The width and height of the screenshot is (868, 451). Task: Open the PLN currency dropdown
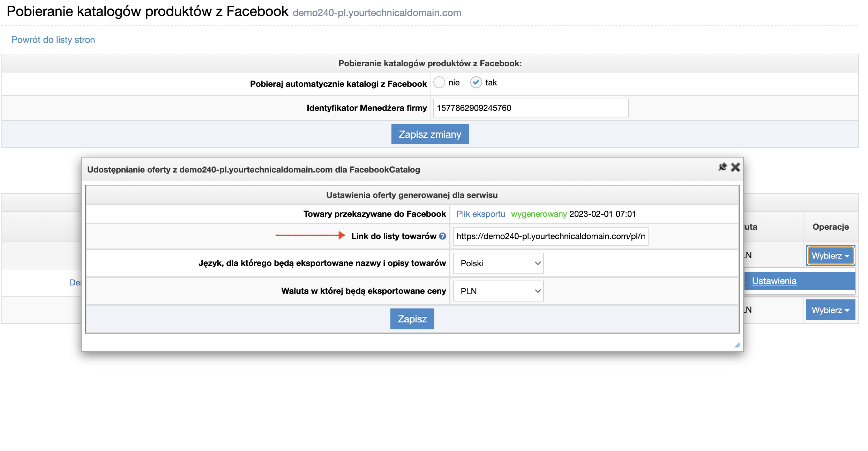498,291
